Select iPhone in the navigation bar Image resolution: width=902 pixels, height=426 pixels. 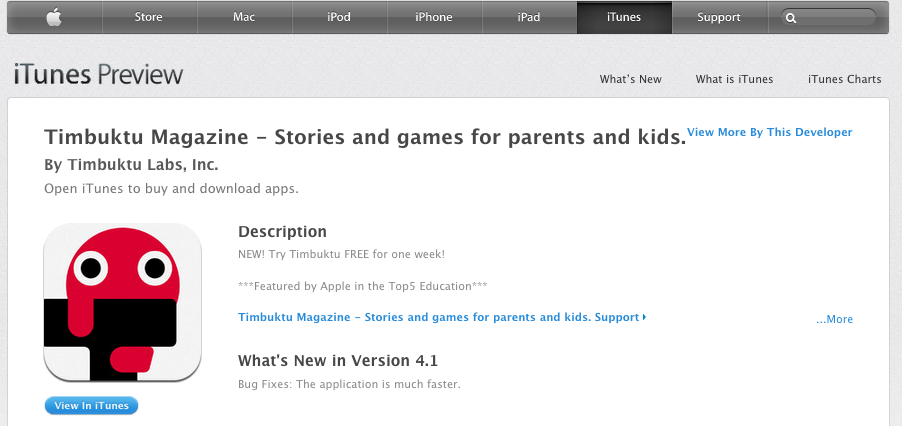tap(434, 17)
